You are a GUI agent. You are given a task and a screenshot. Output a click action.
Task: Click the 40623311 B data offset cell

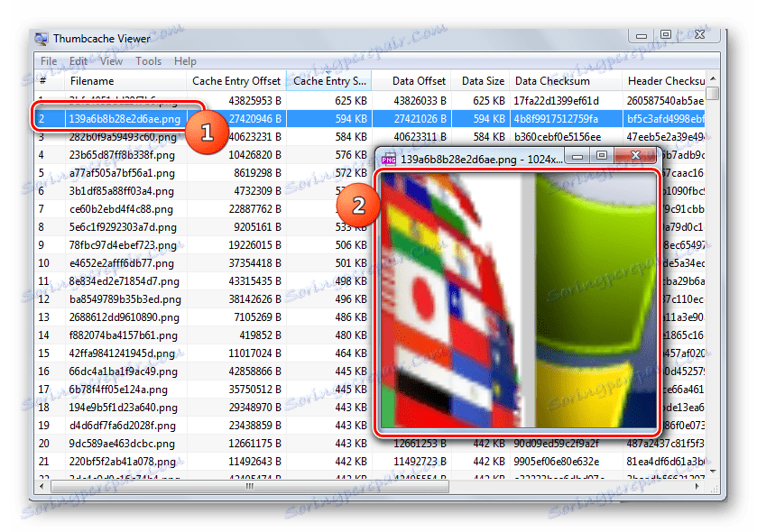click(x=420, y=137)
